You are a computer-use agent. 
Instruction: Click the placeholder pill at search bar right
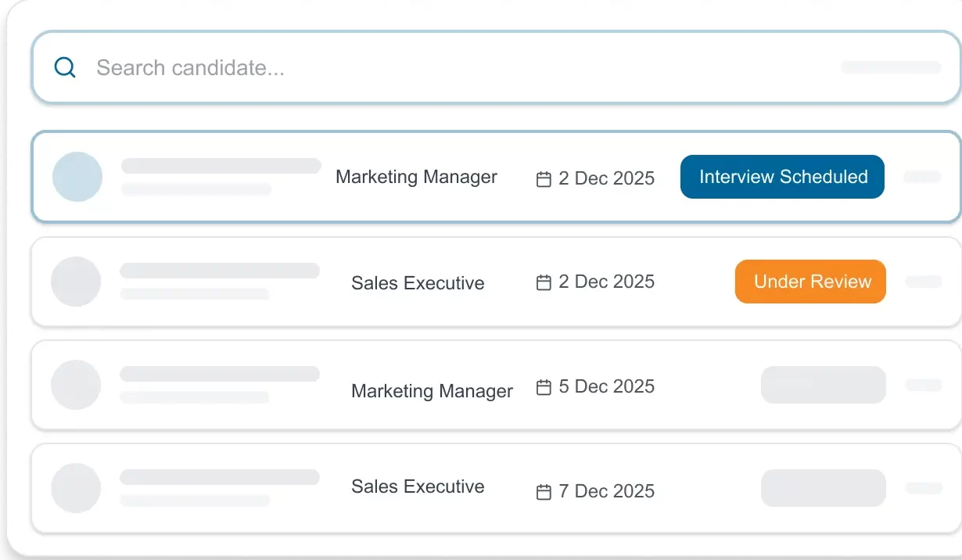tap(891, 67)
